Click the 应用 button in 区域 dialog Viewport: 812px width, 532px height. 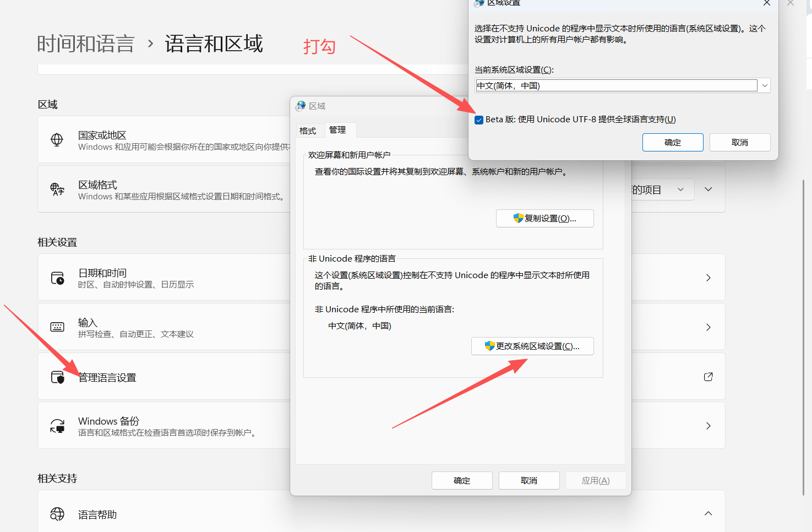pyautogui.click(x=596, y=480)
